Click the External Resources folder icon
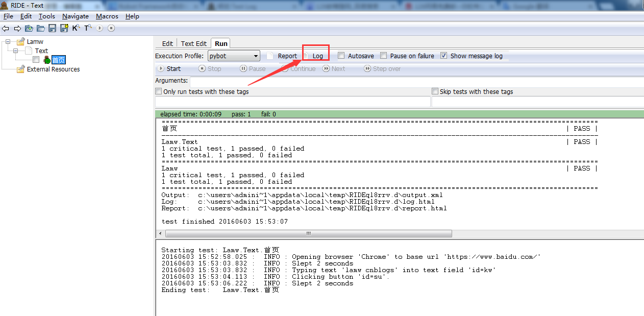 point(20,69)
